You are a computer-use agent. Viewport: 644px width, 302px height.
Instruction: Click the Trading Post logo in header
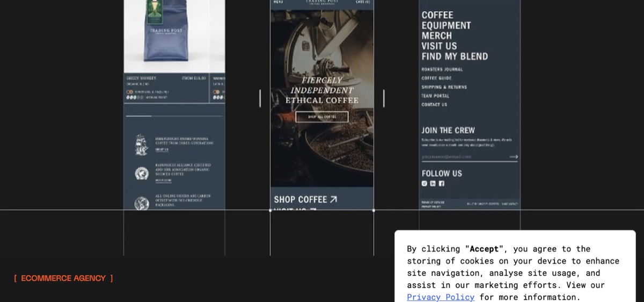coord(322,2)
